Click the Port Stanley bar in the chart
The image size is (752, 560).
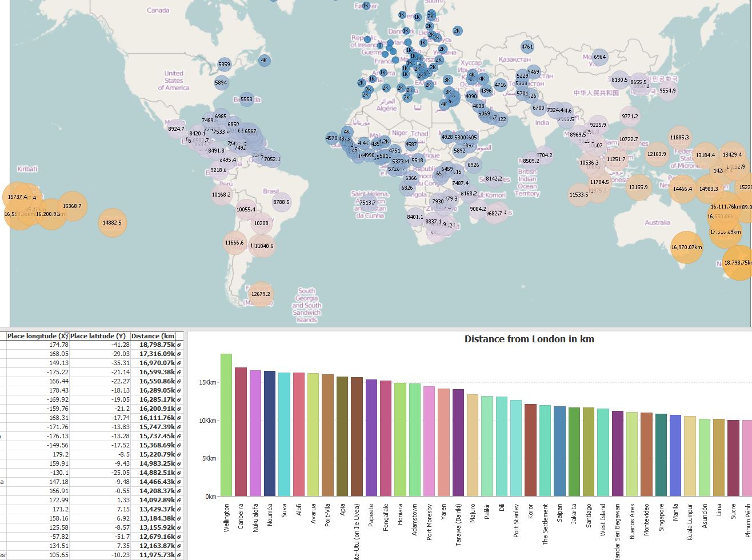[x=516, y=448]
